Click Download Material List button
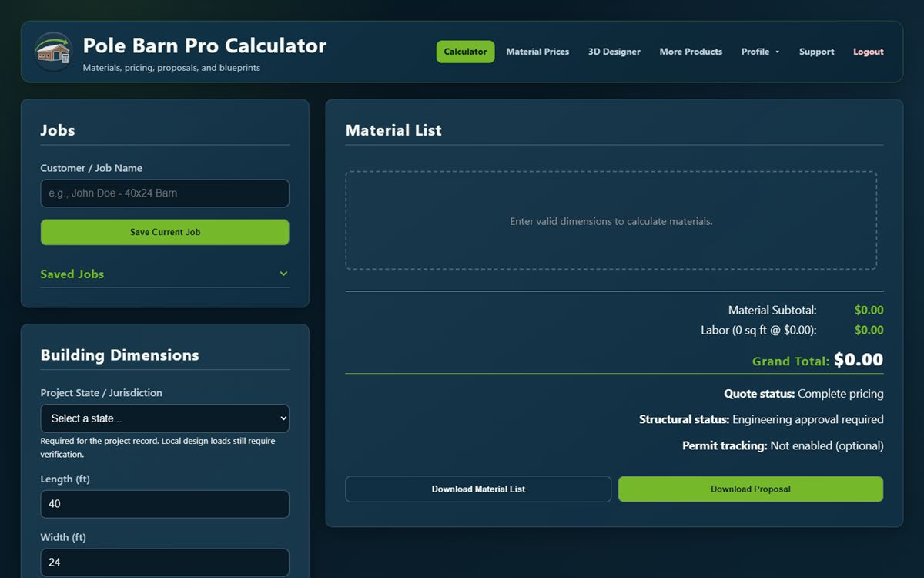The image size is (924, 578). [x=478, y=489]
